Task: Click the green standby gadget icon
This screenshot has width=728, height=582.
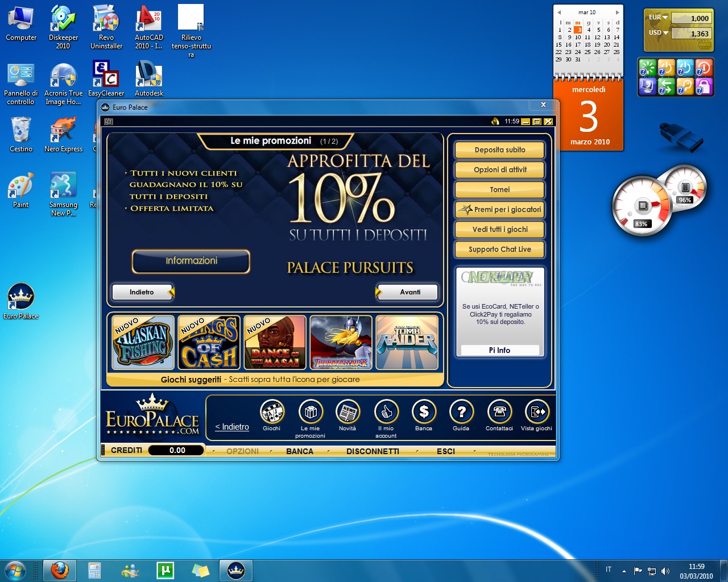Action: pos(648,68)
